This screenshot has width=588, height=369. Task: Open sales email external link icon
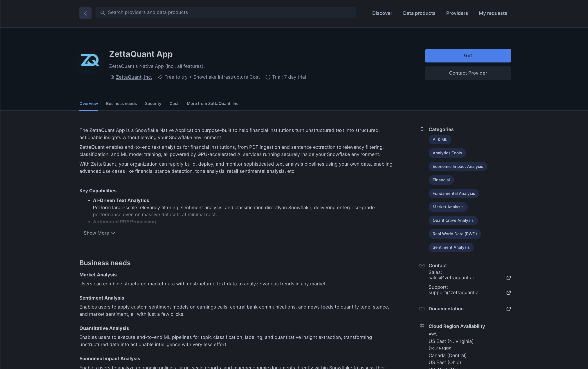(x=508, y=278)
